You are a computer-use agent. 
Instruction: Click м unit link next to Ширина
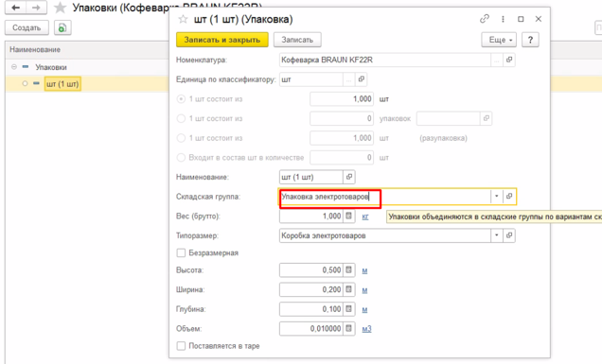pos(364,290)
